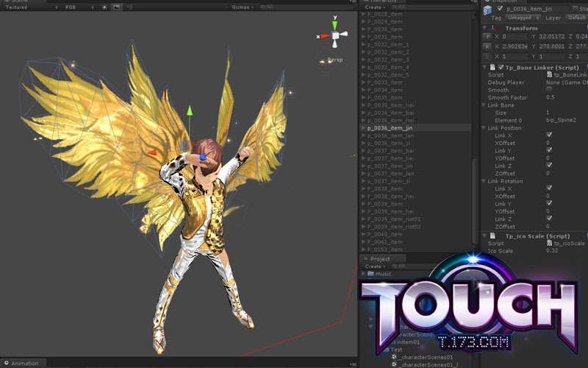588x368 pixels.
Task: Open the Gizmos dropdown in Scene view
Action: pos(243,7)
